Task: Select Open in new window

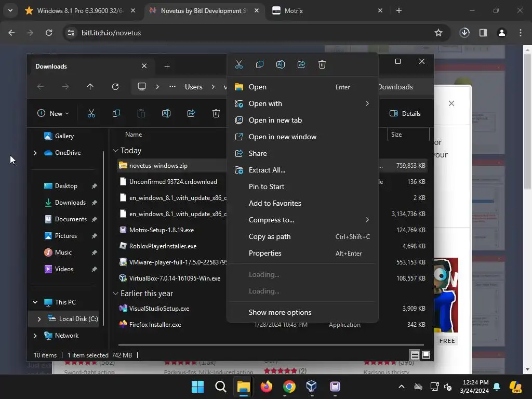Action: coord(302,137)
